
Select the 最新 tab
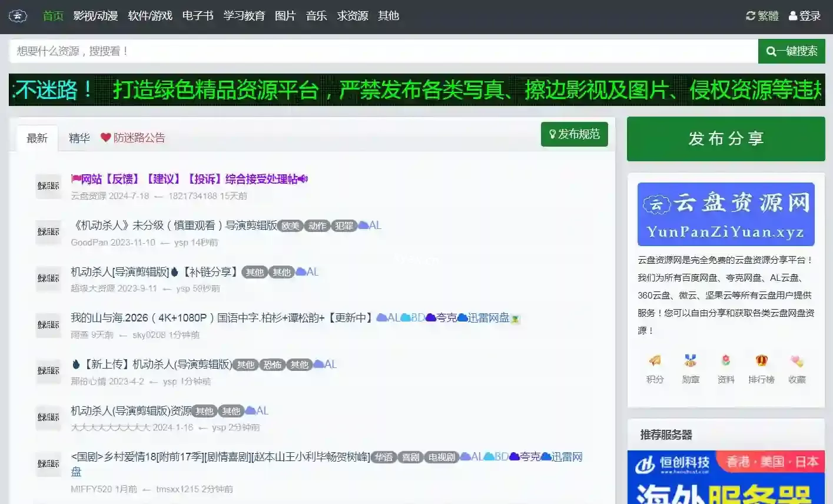[x=37, y=138]
